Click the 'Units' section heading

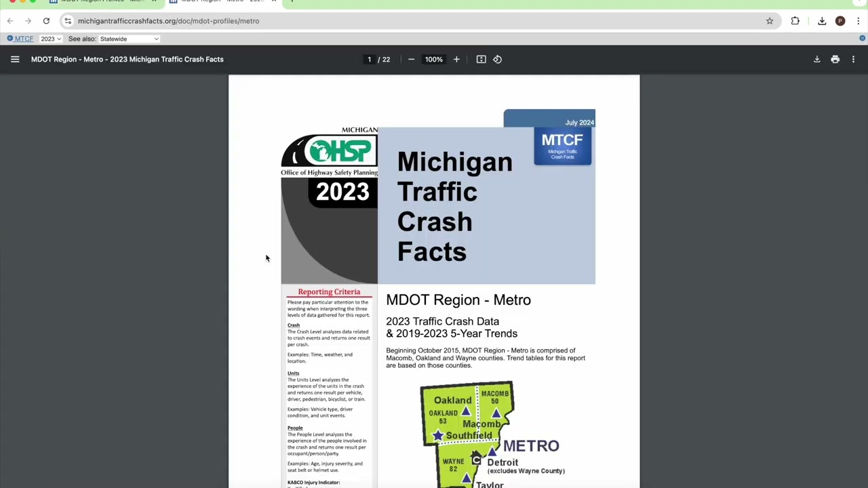coord(293,373)
